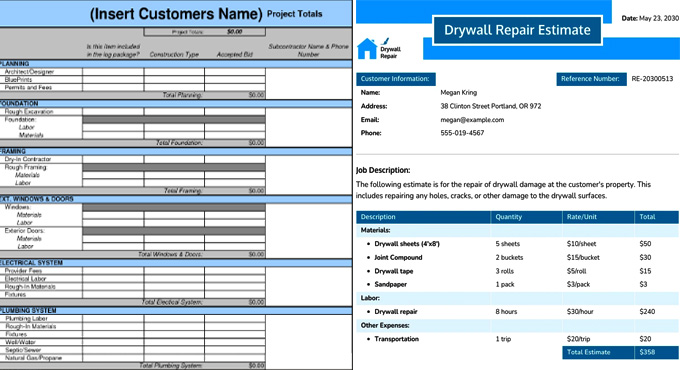Select the customer name Megan Kring
680x370 pixels.
tap(458, 92)
